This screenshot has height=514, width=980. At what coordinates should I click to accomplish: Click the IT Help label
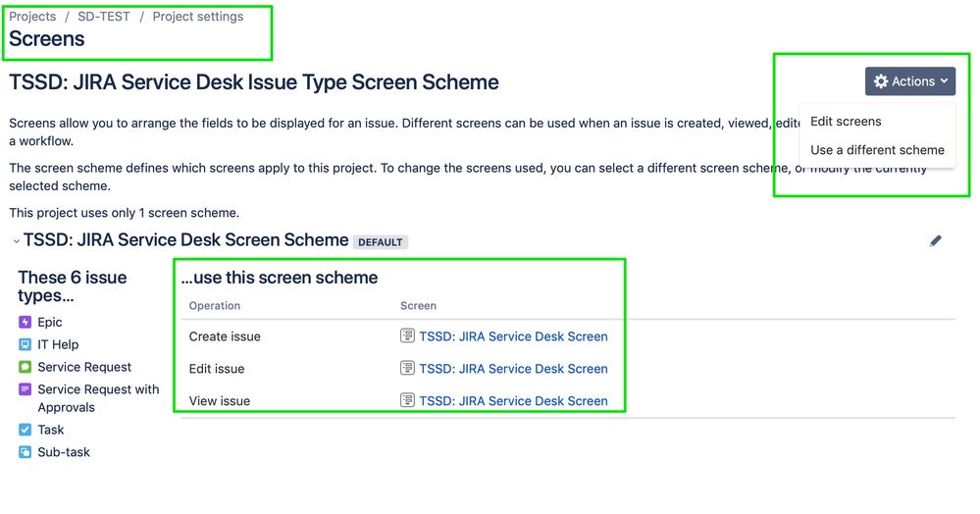tap(58, 344)
